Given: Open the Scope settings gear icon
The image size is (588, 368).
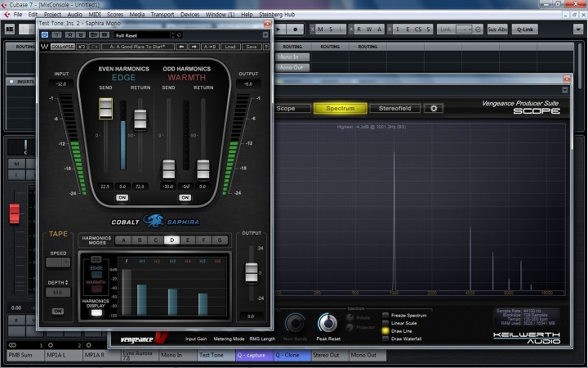Looking at the screenshot, I should [434, 108].
